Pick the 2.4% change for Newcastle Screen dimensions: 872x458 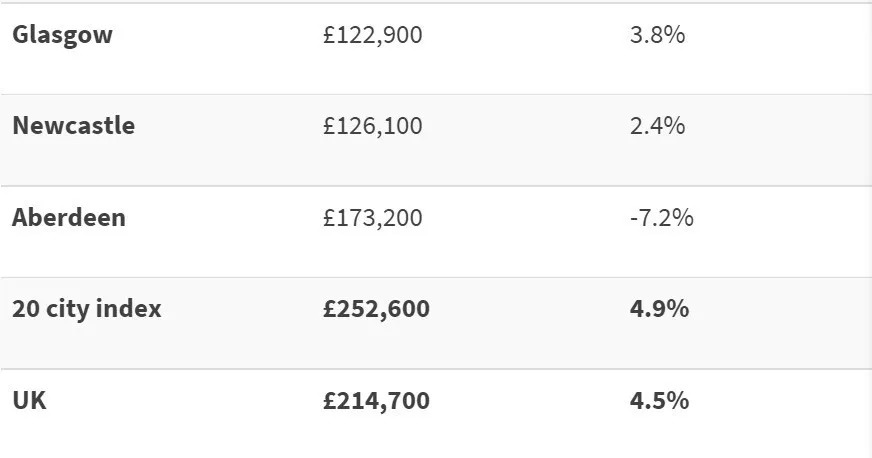click(x=657, y=126)
